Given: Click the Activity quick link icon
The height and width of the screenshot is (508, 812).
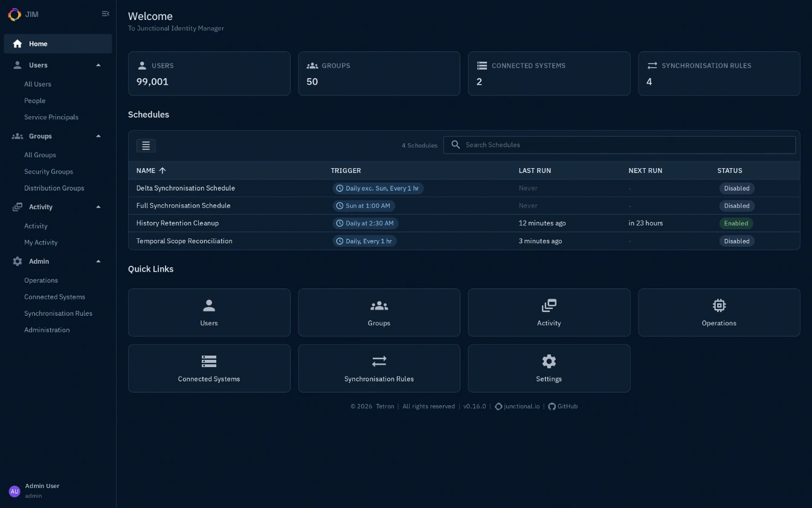Looking at the screenshot, I should pos(549,305).
